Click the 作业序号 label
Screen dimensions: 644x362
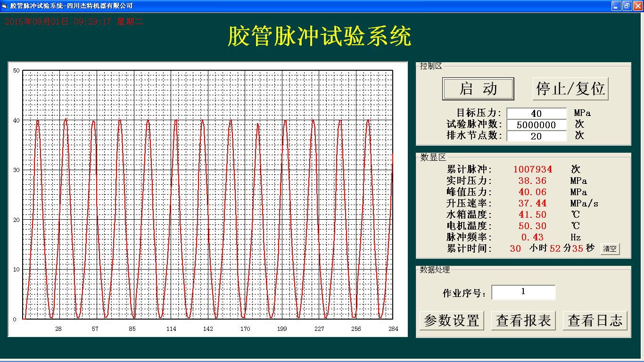click(x=464, y=293)
